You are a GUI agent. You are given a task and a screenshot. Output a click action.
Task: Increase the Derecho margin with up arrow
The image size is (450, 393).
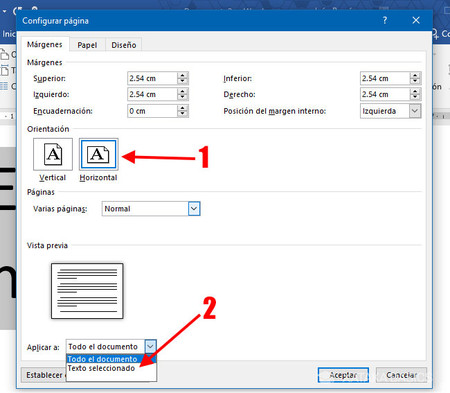point(415,91)
